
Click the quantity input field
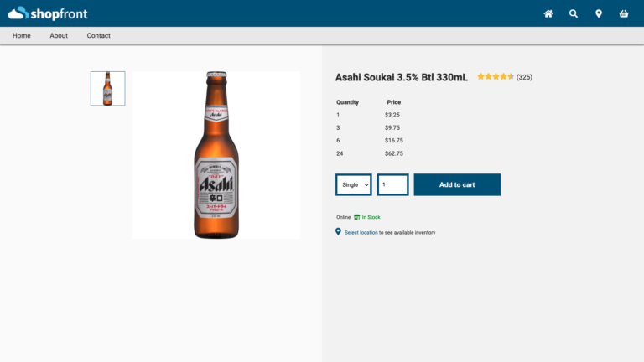point(392,184)
